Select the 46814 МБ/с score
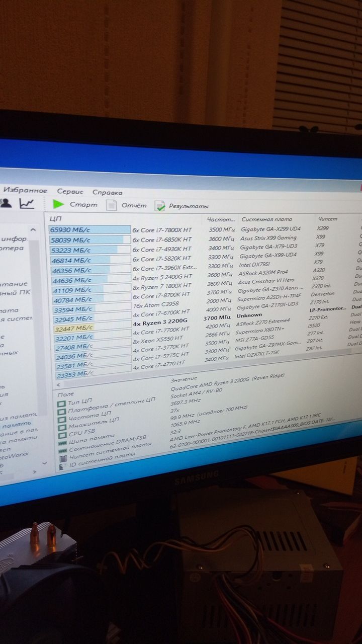The height and width of the screenshot is (644, 362). pyautogui.click(x=71, y=261)
